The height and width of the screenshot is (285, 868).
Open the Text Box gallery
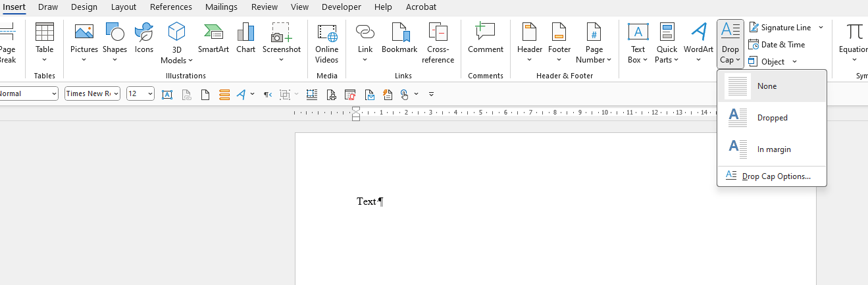coord(638,43)
